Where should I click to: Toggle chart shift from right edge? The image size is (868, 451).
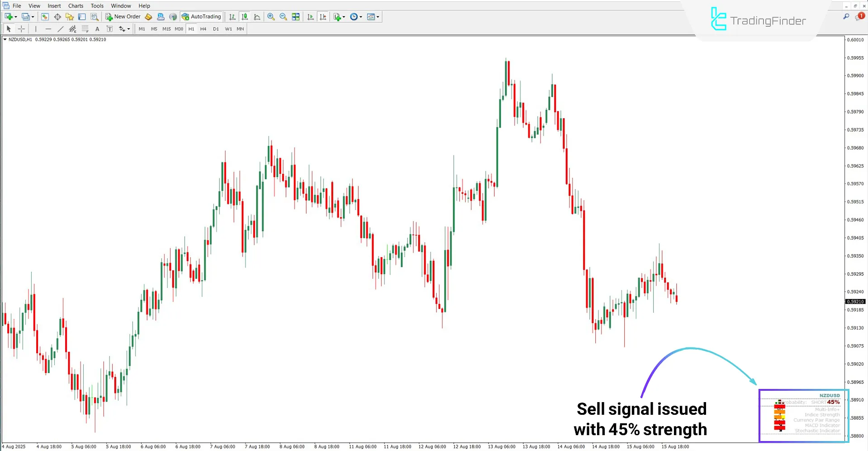click(x=323, y=16)
